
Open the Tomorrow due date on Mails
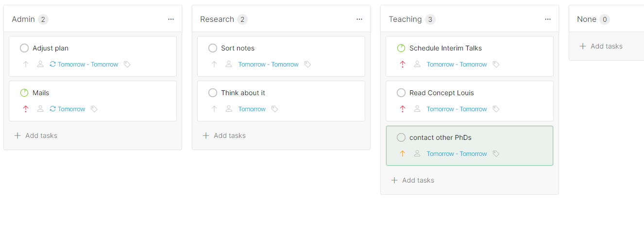point(71,109)
